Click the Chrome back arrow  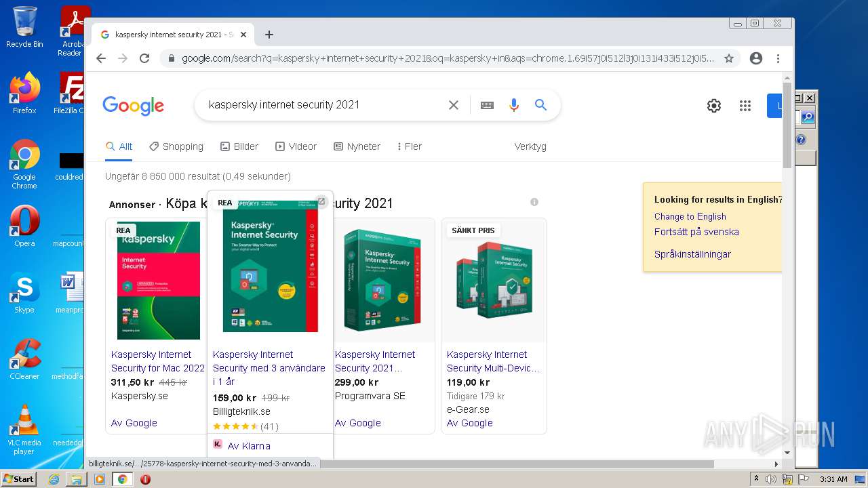pos(101,58)
